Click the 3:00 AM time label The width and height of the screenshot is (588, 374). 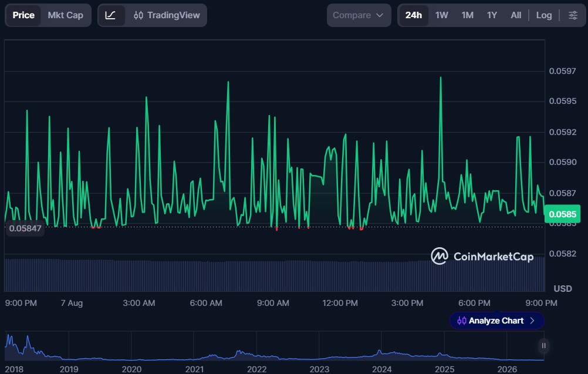(138, 303)
